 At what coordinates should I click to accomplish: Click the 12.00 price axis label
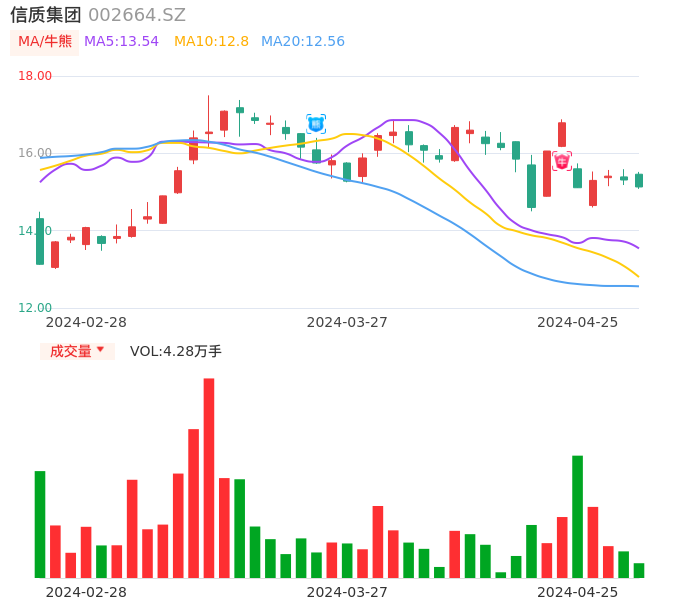(x=35, y=308)
